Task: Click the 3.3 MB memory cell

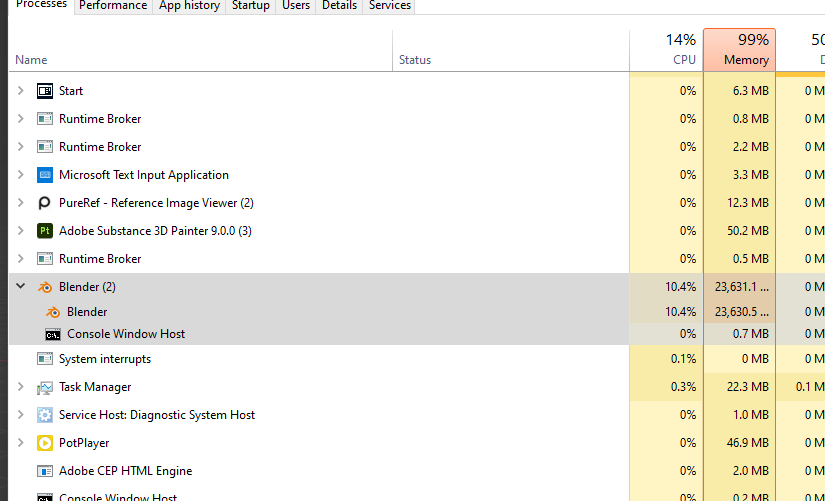Action: point(739,175)
